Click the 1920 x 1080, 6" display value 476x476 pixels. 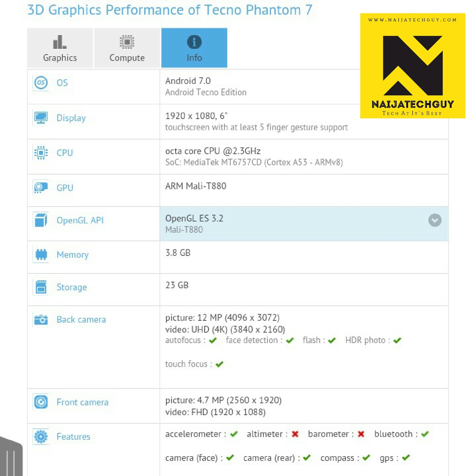(x=196, y=116)
